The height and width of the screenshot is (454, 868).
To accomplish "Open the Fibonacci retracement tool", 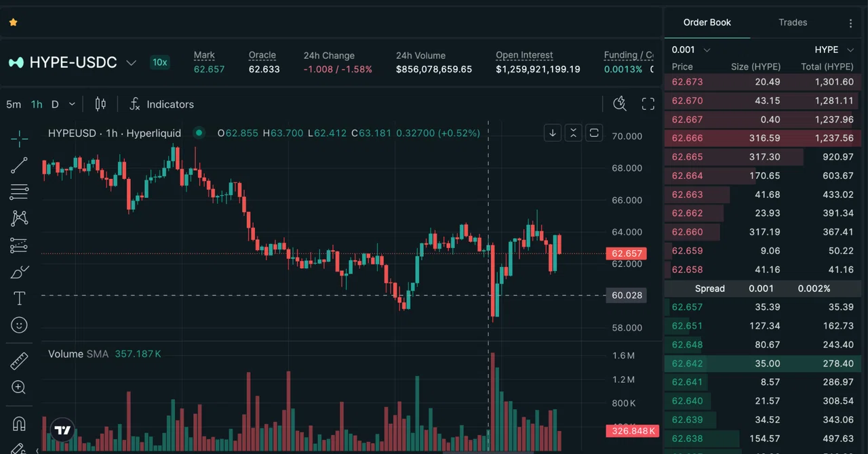I will coord(19,192).
